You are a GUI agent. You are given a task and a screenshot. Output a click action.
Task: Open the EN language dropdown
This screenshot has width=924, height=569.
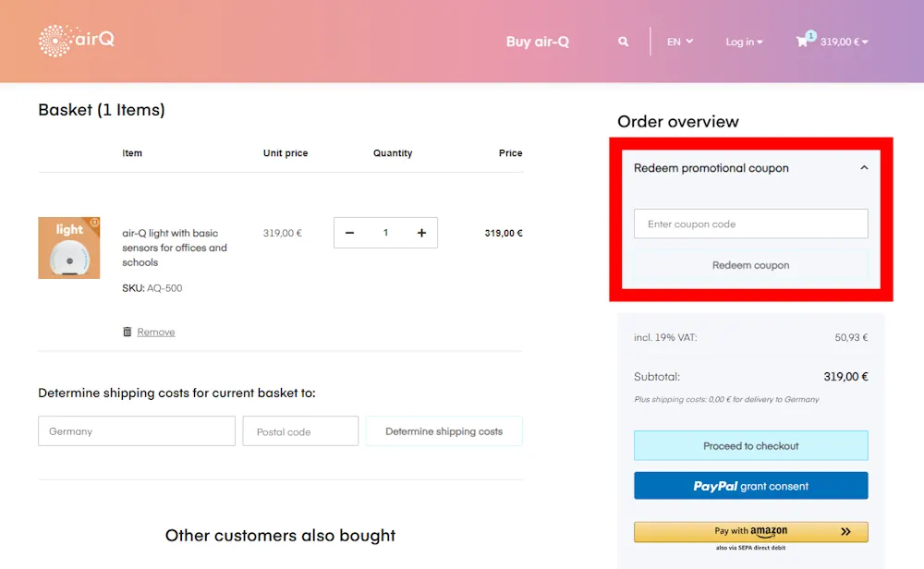[679, 42]
